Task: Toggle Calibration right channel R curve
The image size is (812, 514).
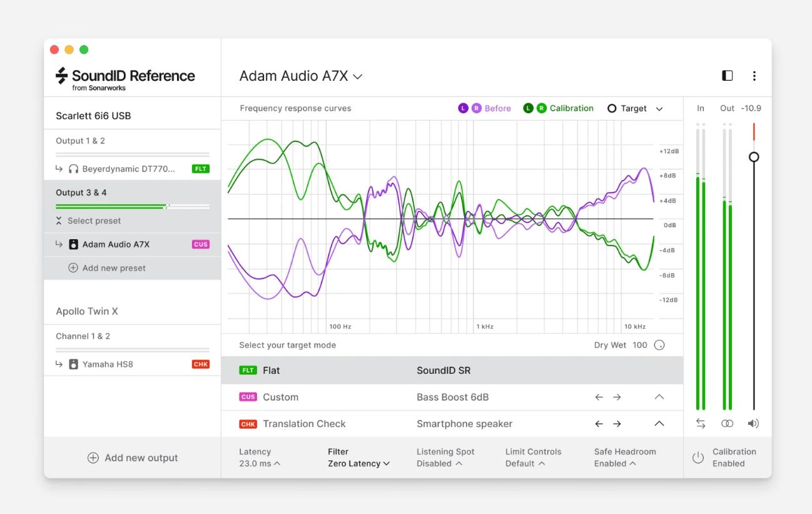Action: click(x=541, y=108)
